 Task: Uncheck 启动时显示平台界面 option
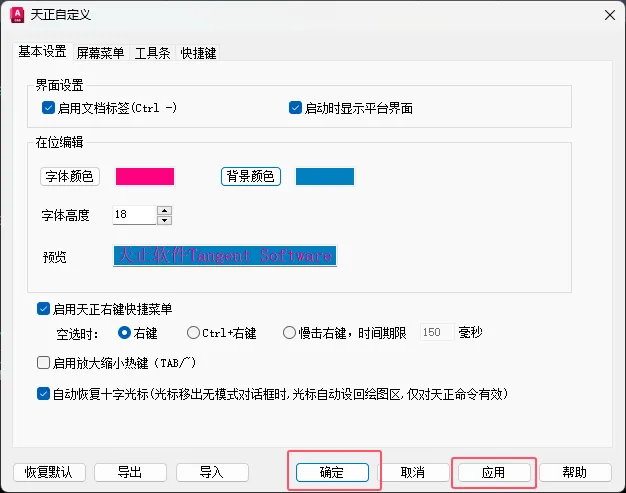(295, 108)
